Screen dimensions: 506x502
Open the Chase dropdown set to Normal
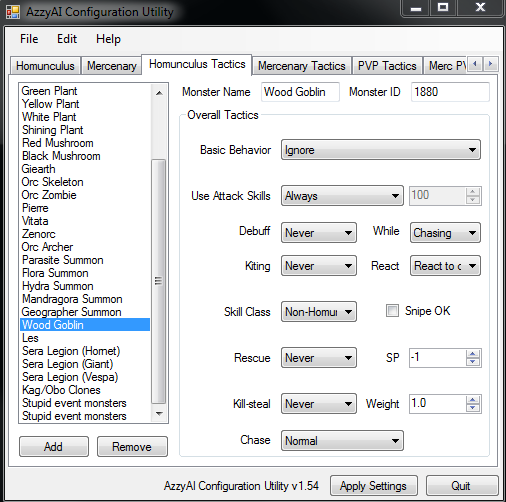(x=342, y=441)
